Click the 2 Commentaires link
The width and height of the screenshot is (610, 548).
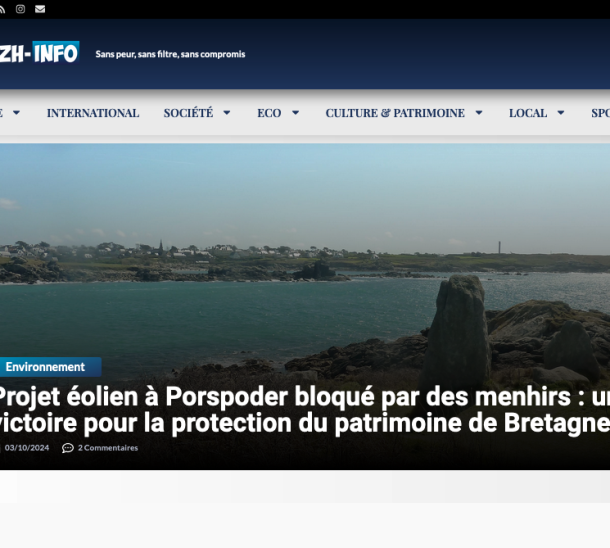click(x=108, y=448)
